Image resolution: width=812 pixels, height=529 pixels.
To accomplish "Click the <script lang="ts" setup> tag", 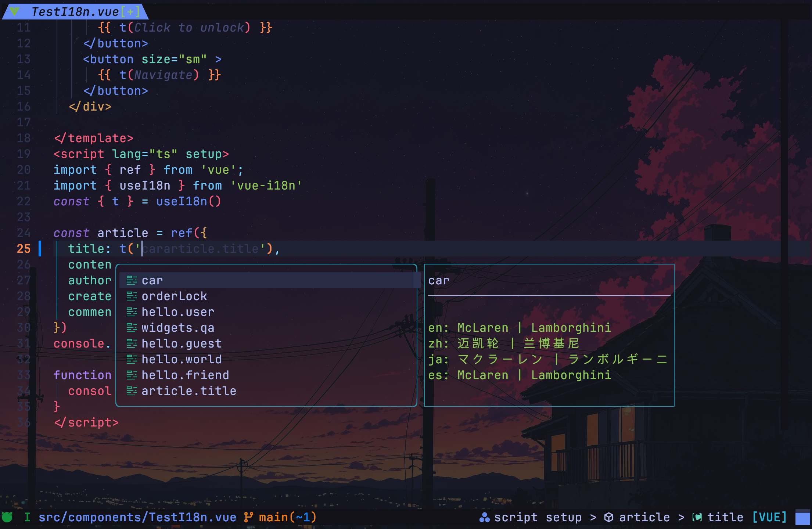I will [x=141, y=154].
